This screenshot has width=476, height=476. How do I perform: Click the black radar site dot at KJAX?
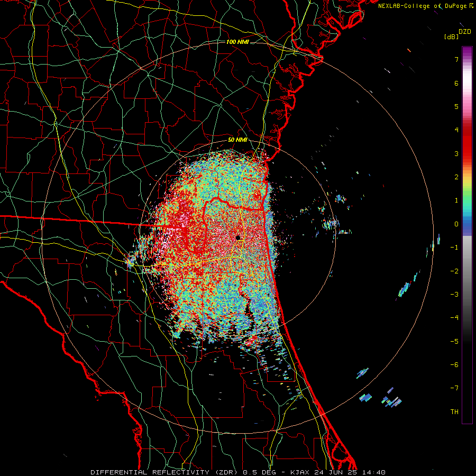239,237
